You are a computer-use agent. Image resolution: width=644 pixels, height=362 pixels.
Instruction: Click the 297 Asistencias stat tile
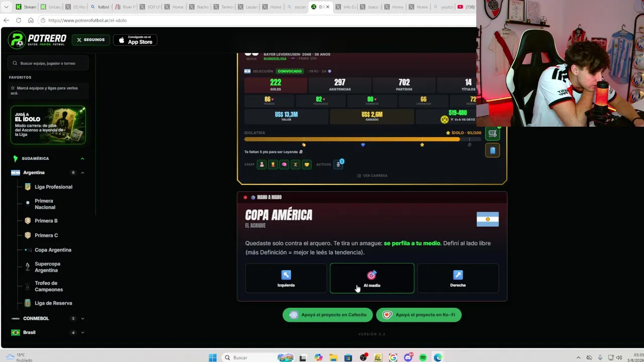click(340, 85)
